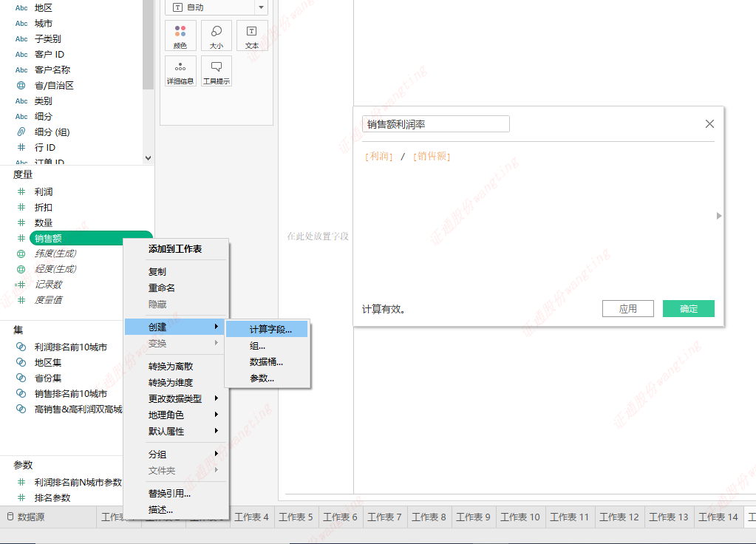756x544 pixels.
Task: Click the set icon beside 利润排名前10城市
Action: pos(21,347)
